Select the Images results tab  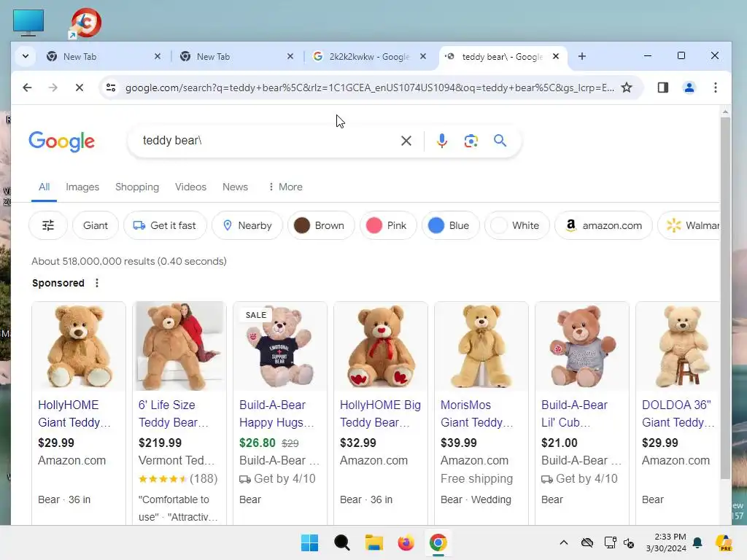point(82,187)
